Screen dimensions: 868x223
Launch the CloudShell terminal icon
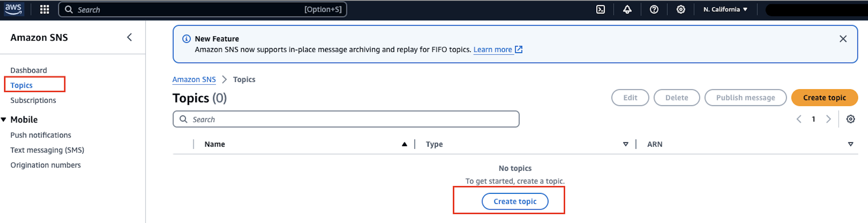[x=600, y=9]
